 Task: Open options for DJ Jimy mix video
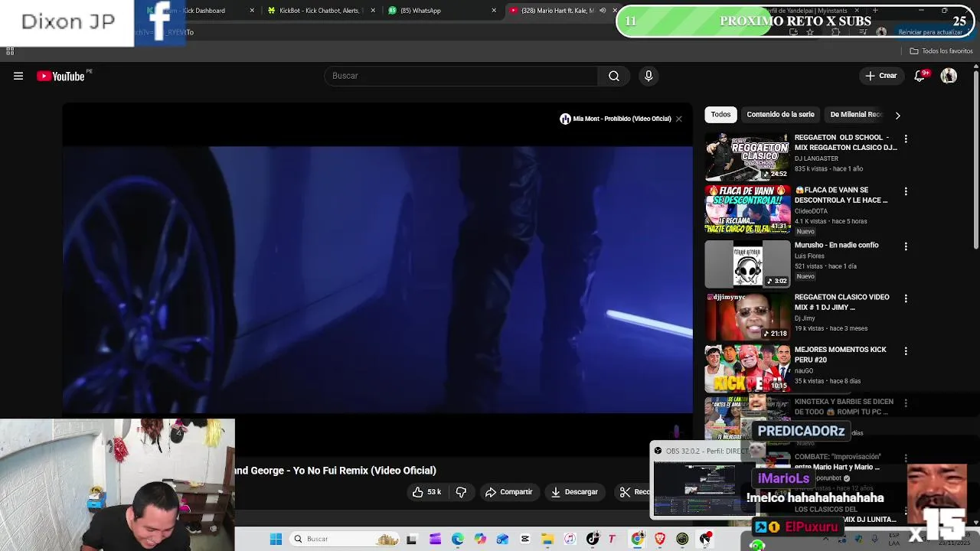tap(906, 298)
